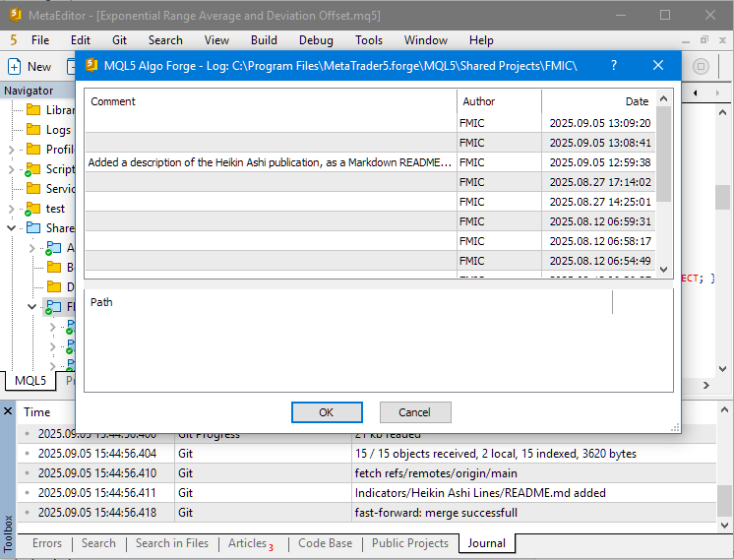This screenshot has width=734, height=560.
Task: Select commit dated 2025.08.12 06:58:17
Action: (x=370, y=241)
